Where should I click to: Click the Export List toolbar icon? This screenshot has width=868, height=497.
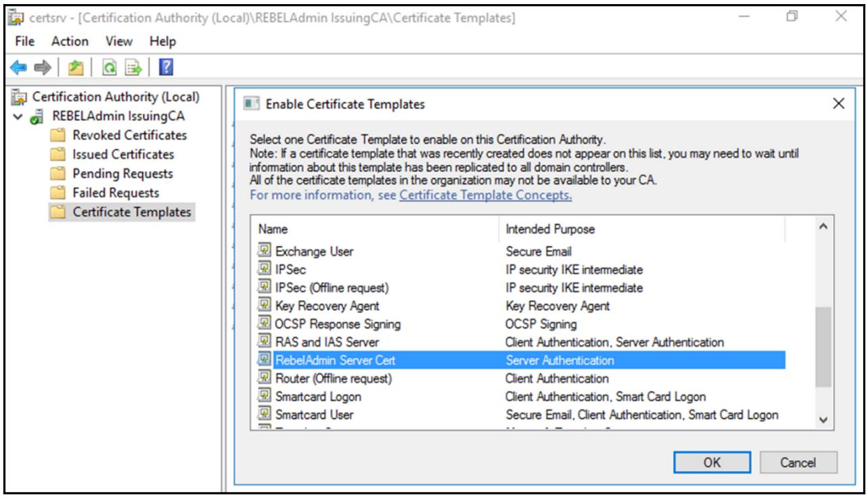[x=134, y=68]
